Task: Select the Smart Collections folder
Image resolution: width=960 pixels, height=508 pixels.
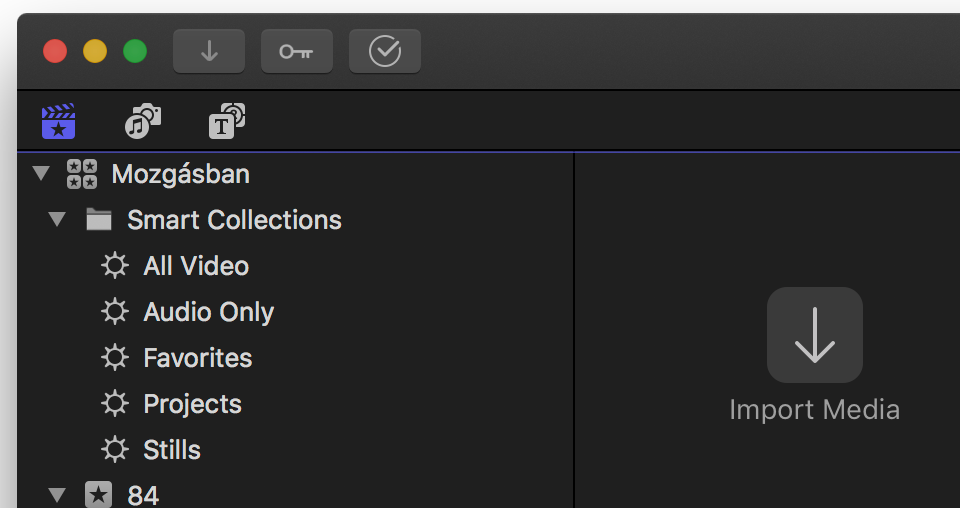Action: pos(234,220)
